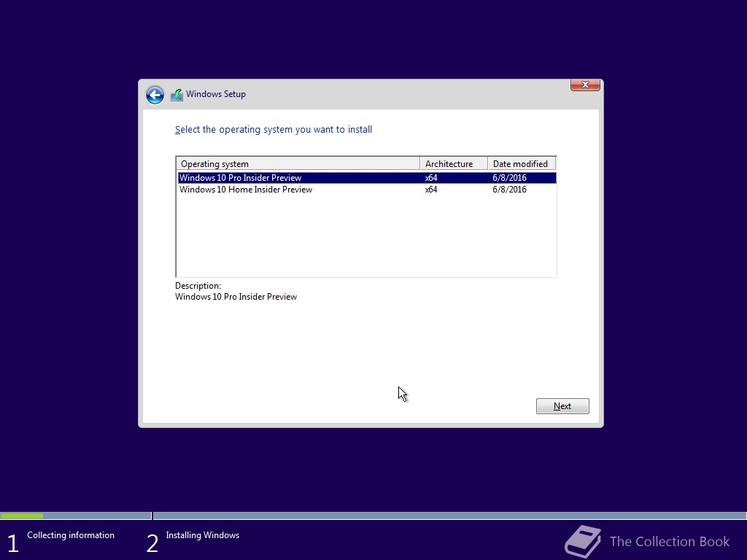The height and width of the screenshot is (560, 747).
Task: Click 6/8/2016 in the Home Insider row
Action: pyautogui.click(x=509, y=190)
